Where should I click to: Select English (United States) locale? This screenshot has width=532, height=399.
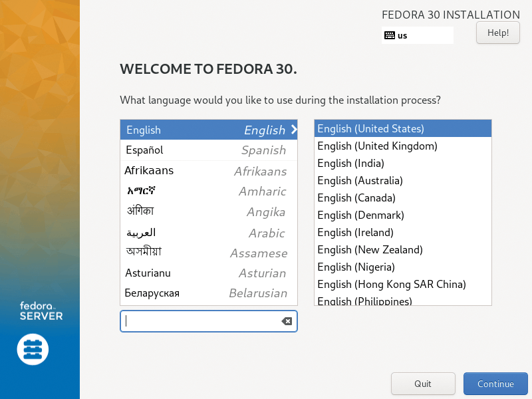coord(403,128)
